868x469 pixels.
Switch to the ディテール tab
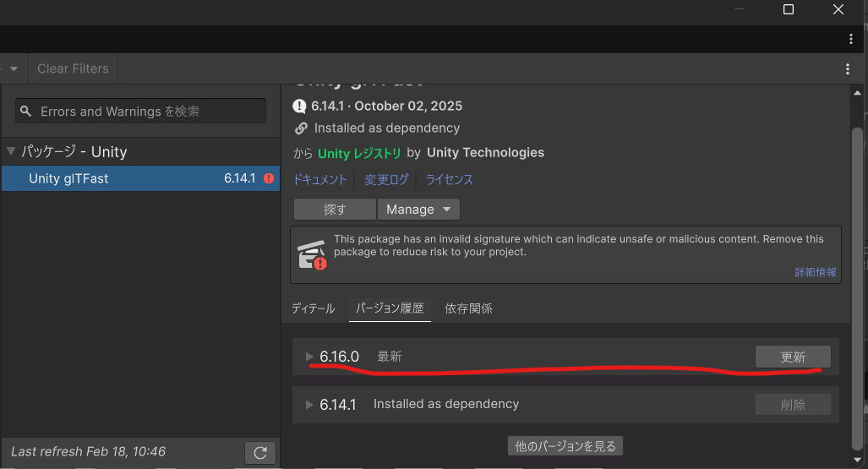coord(314,308)
